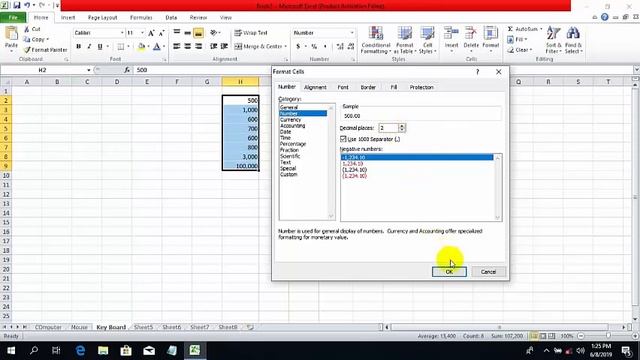The height and width of the screenshot is (360, 640).
Task: Switch to the Font tab in dialog
Action: (343, 87)
